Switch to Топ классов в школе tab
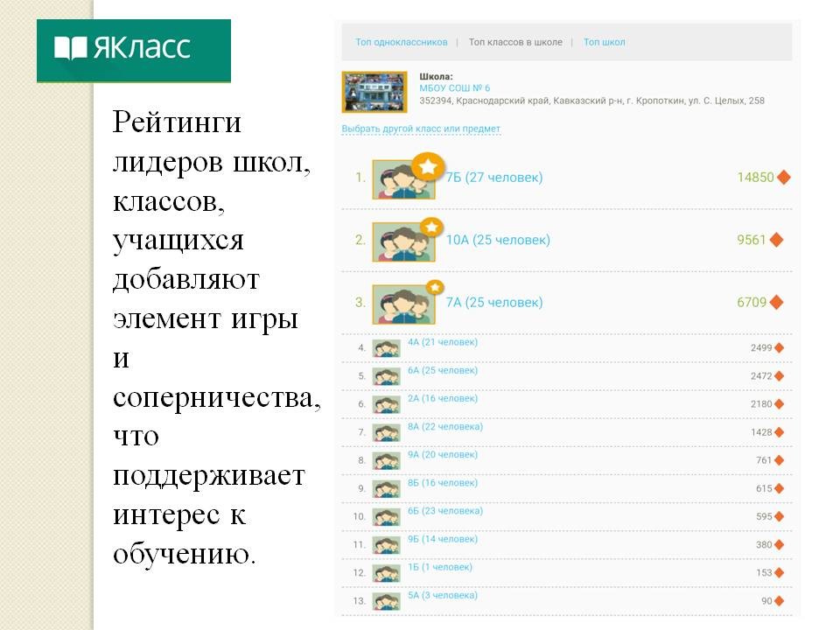This screenshot has width=840, height=630. (515, 42)
